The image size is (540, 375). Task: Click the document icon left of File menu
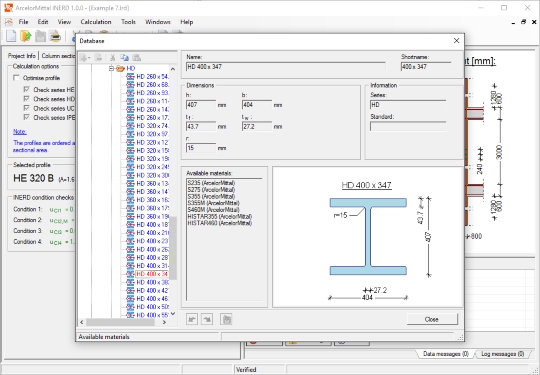9,22
